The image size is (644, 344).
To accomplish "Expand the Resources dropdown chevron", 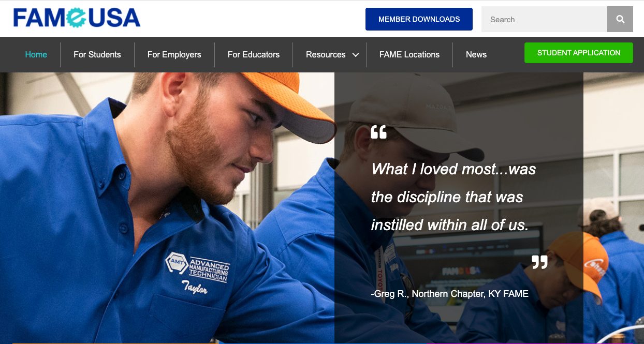I will 356,55.
